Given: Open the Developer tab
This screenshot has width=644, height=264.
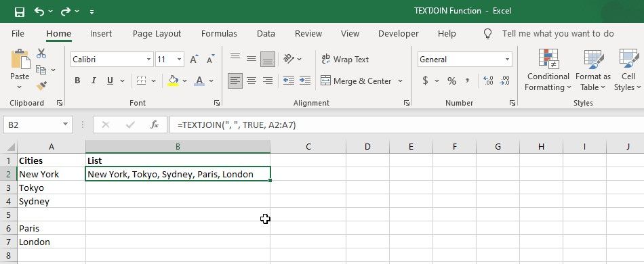Looking at the screenshot, I should (x=399, y=34).
